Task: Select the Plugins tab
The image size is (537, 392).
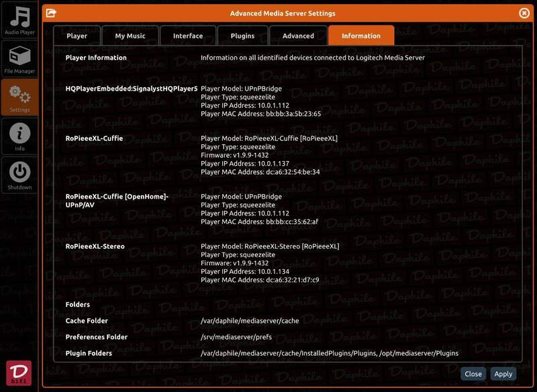Action: [x=242, y=36]
